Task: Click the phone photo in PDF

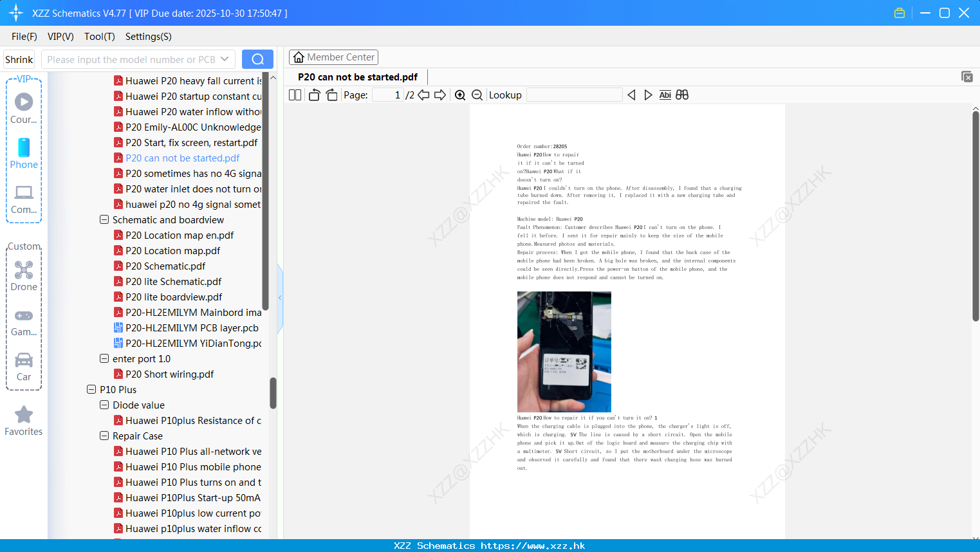Action: point(564,352)
